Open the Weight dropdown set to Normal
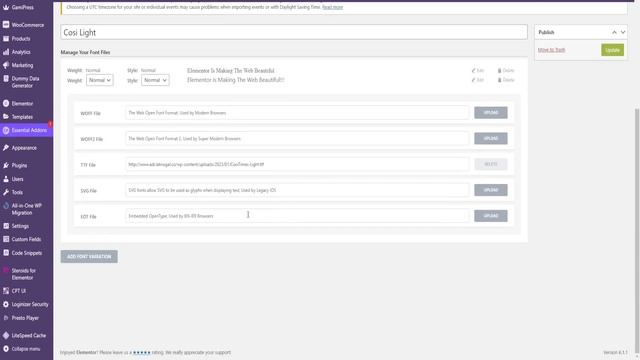Screen dimensions: 640x360 tap(100, 80)
